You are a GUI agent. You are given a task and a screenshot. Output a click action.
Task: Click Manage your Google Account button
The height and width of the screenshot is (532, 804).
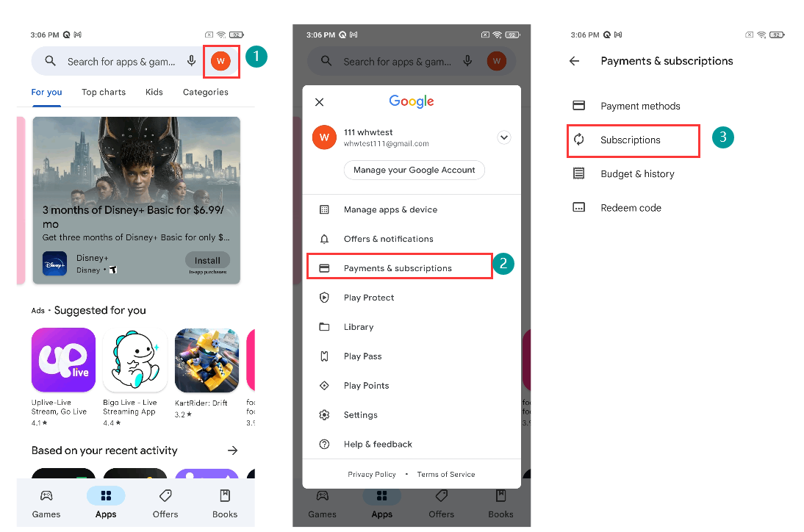pos(414,170)
